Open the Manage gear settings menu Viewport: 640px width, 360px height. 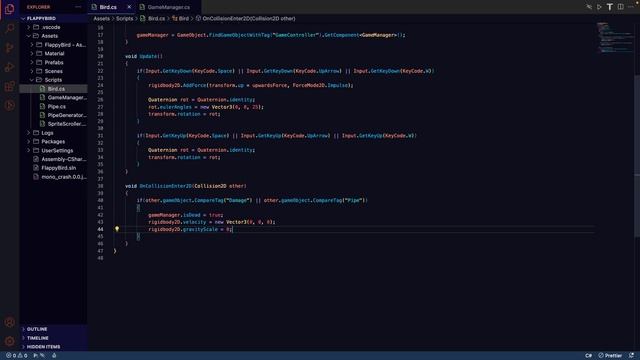pos(9,341)
